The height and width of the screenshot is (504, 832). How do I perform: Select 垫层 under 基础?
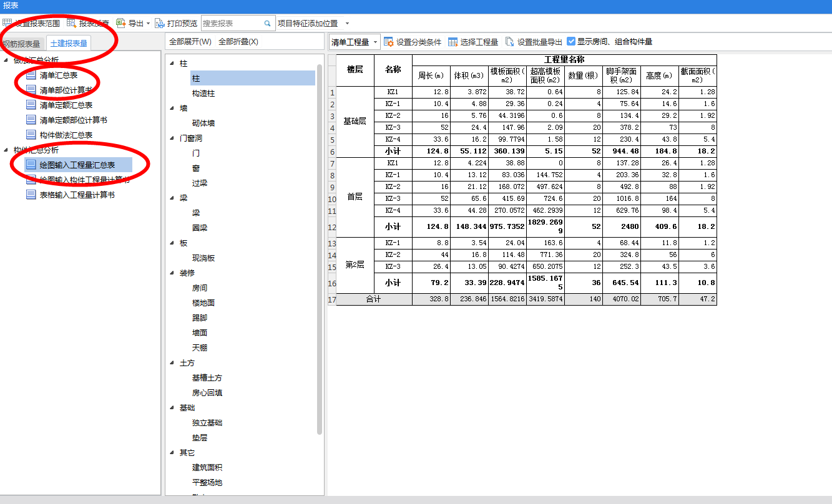pyautogui.click(x=200, y=437)
